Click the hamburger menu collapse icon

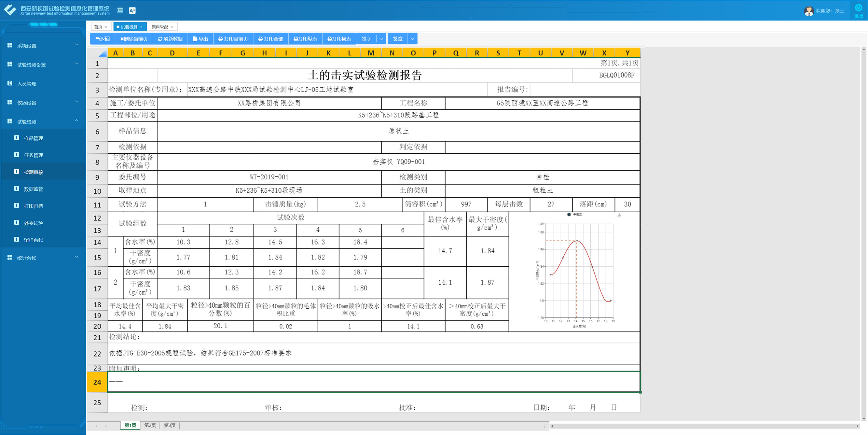point(120,10)
